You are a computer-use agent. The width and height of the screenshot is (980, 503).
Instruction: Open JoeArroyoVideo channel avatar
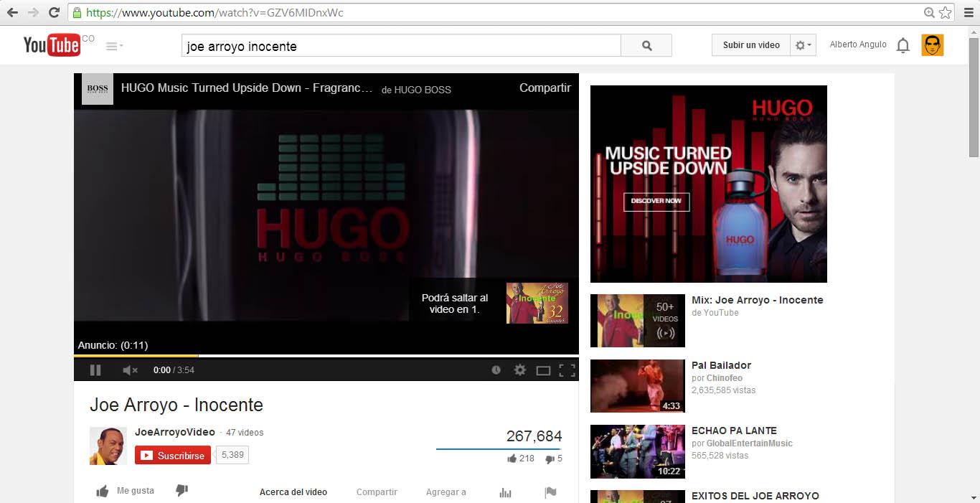coord(108,446)
